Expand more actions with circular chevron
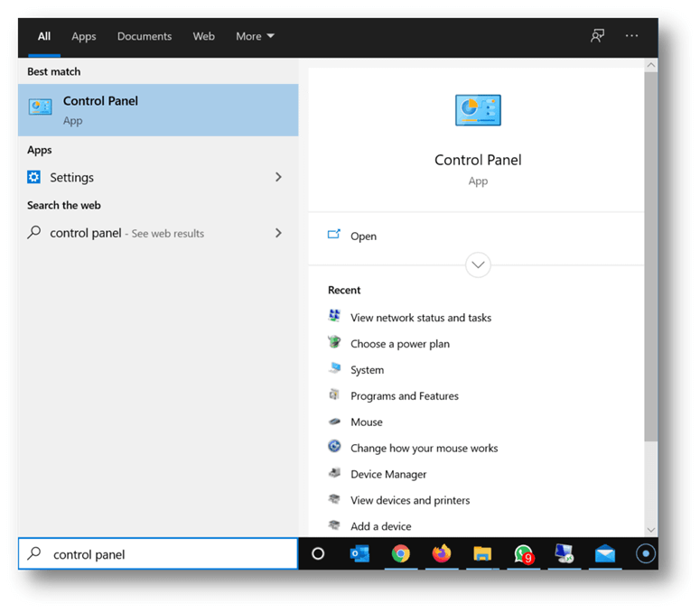The width and height of the screenshot is (700, 612). coord(478,264)
